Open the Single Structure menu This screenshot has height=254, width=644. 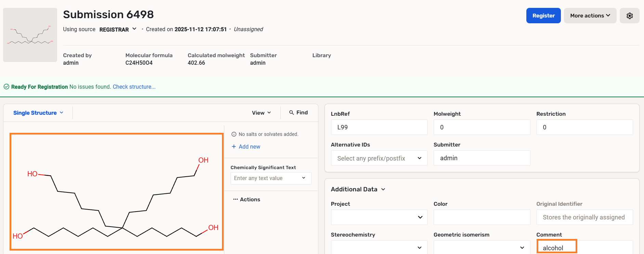38,113
